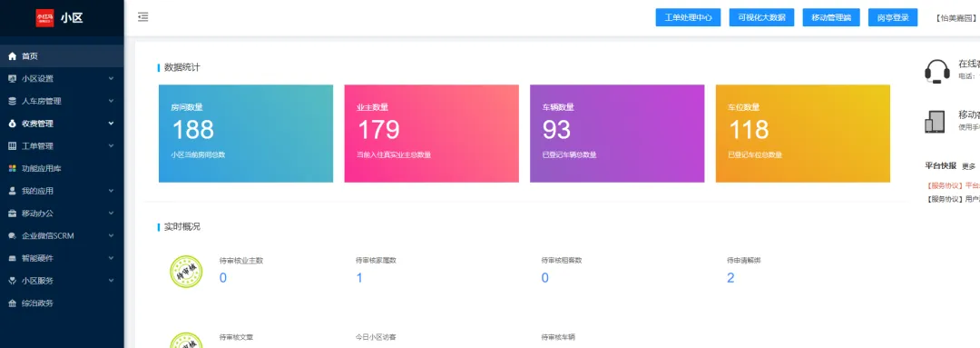Click the 待审核租客数 value 0
The image size is (980, 348).
coord(545,278)
